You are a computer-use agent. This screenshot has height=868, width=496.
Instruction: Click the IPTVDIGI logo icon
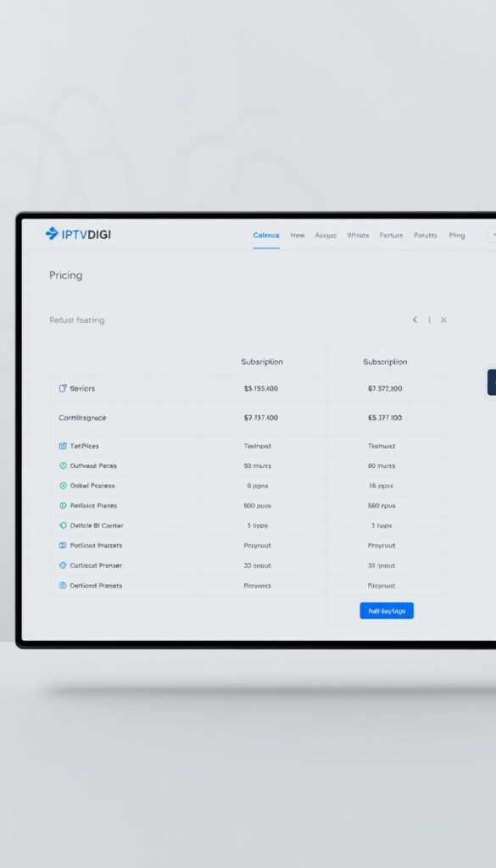point(52,234)
